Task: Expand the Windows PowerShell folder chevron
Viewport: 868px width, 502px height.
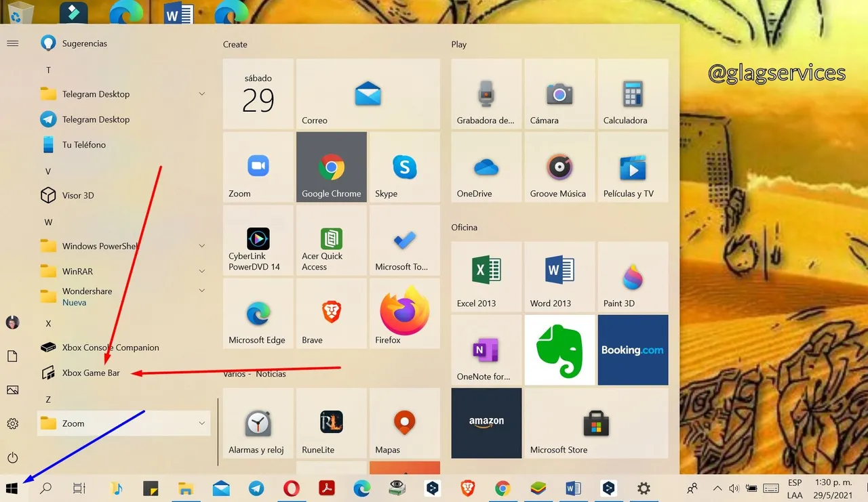Action: pyautogui.click(x=202, y=245)
